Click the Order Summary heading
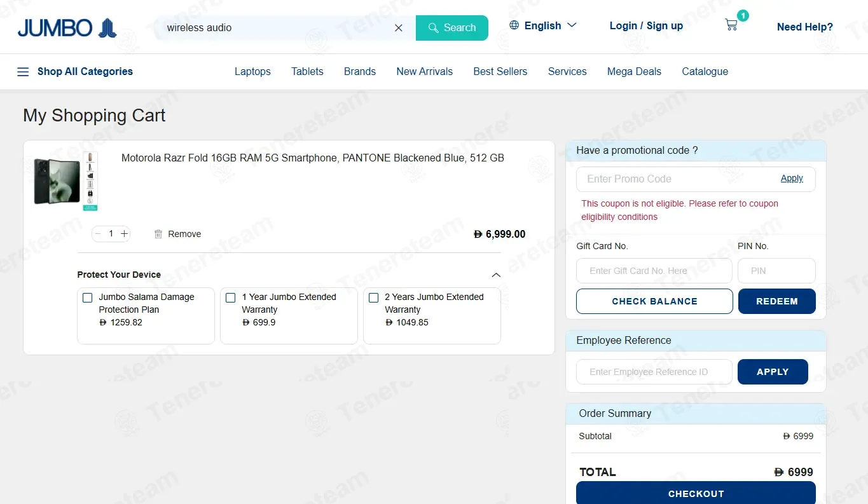 click(x=615, y=413)
